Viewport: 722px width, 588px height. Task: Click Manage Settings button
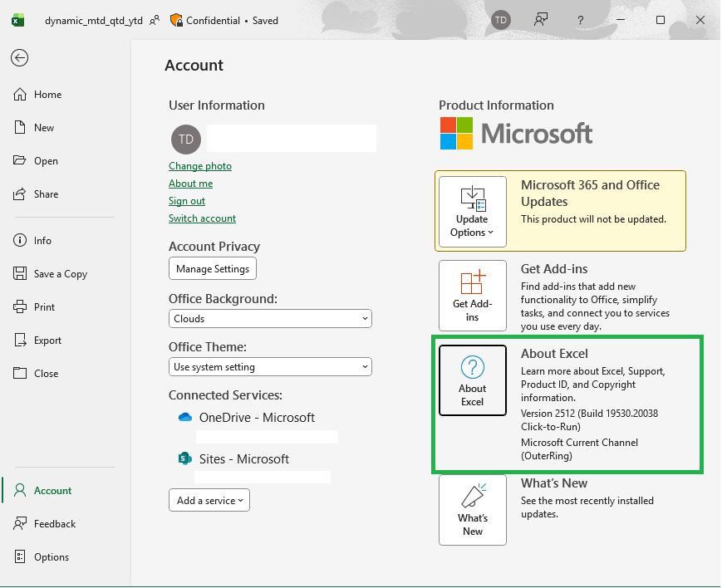click(x=213, y=268)
